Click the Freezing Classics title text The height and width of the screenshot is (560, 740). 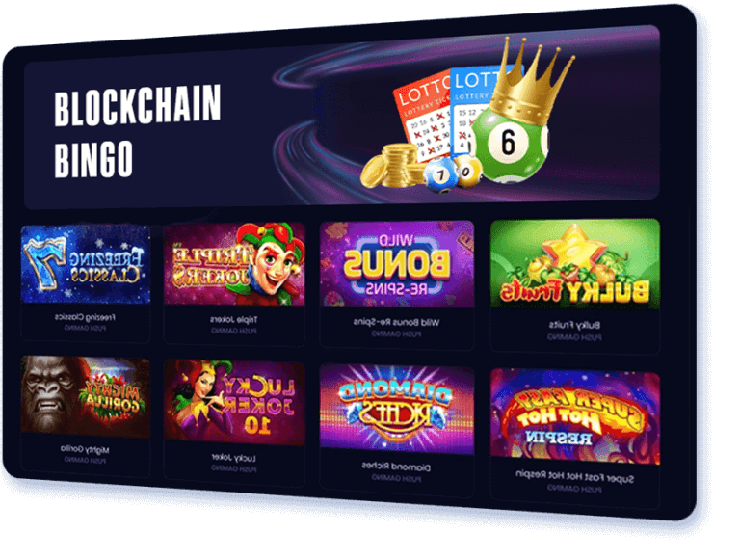tap(85, 317)
